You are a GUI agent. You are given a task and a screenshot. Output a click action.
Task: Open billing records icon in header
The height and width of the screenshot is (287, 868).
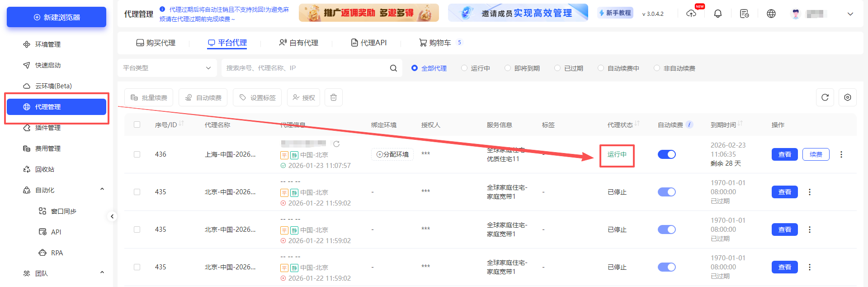745,14
